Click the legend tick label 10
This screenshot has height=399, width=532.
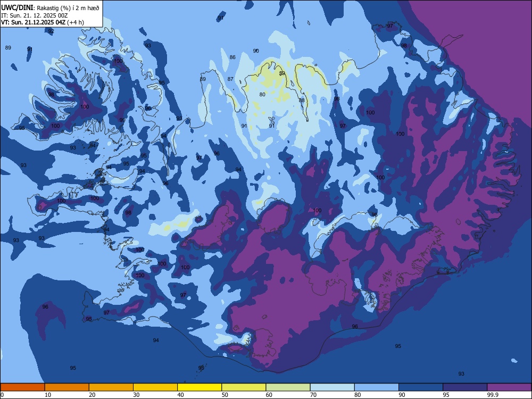point(48,395)
